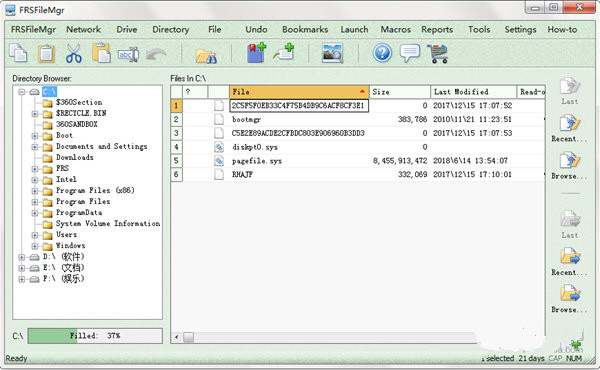This screenshot has width=600, height=370.
Task: Select the pagefile.sys file row
Action: (358, 161)
